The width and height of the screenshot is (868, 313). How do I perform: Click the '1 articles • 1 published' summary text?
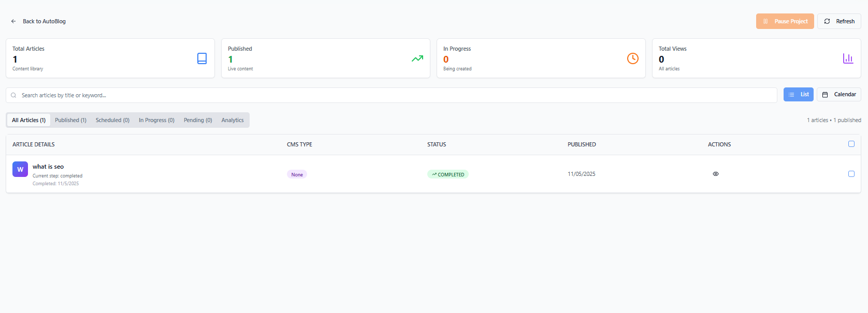[x=834, y=120]
